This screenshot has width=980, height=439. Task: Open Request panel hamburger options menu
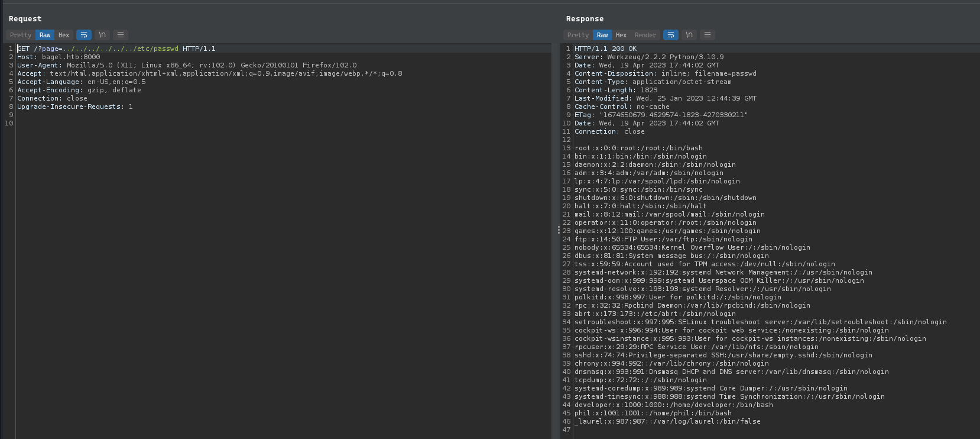tap(121, 35)
